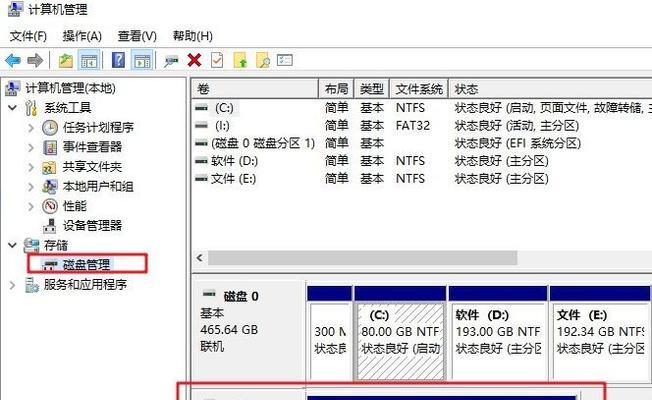
Task: Select the 磁盘 0 disk label box
Action: 249,332
